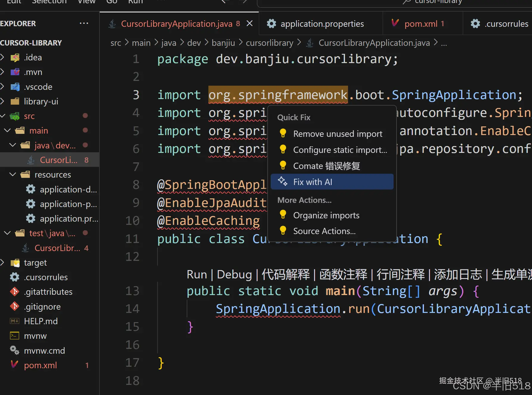Click the library-ui folder icon

pyautogui.click(x=15, y=101)
